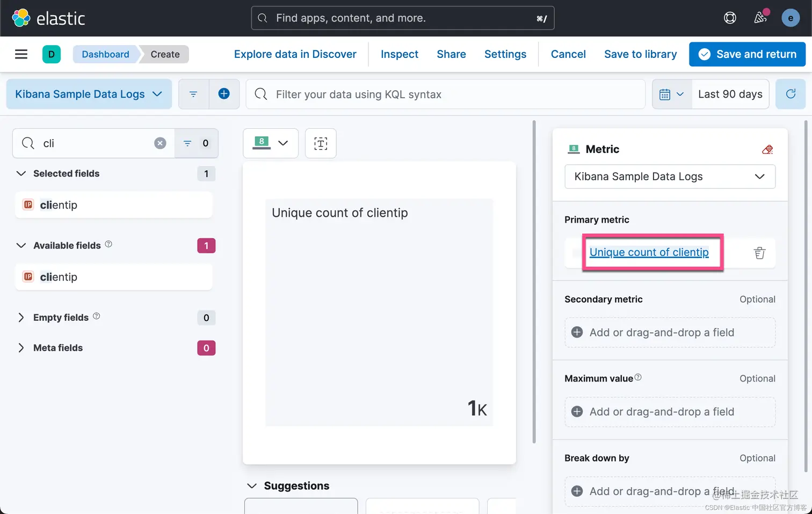This screenshot has height=514, width=812.
Task: Expand the Empty fields section
Action: tap(21, 318)
